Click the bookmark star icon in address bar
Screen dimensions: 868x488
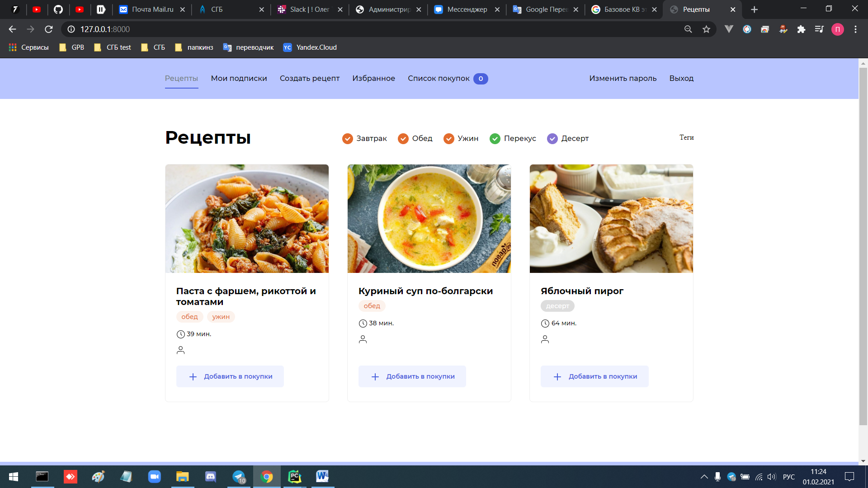coord(706,29)
